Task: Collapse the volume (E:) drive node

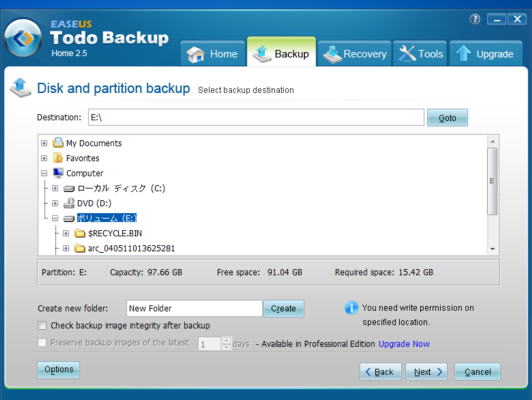Action: pos(55,218)
